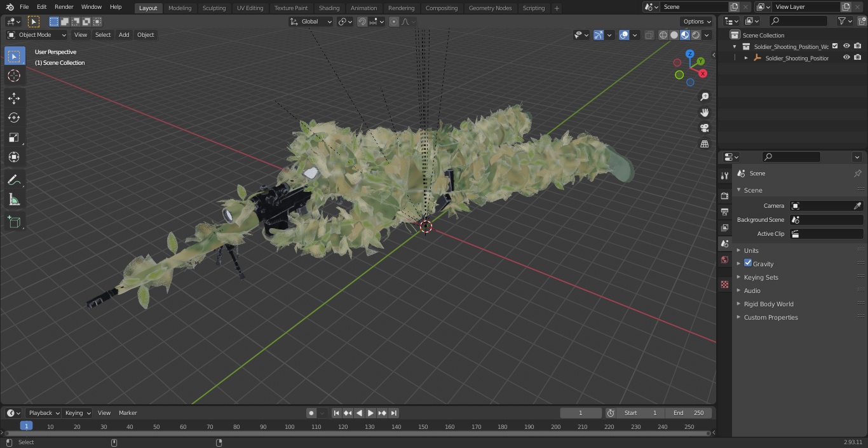Click the Blender logo menu icon
This screenshot has width=868, height=448.
tap(9, 7)
